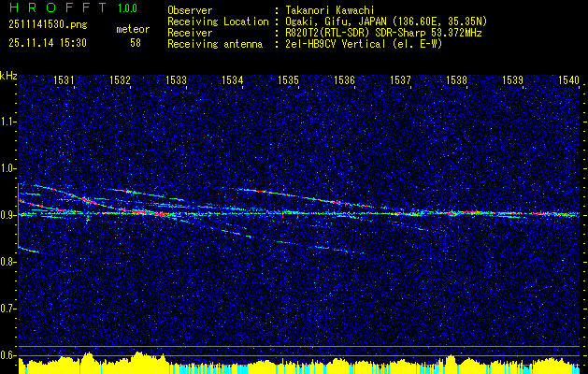
Task: Click the HROFFT program title text
Action: [57, 7]
